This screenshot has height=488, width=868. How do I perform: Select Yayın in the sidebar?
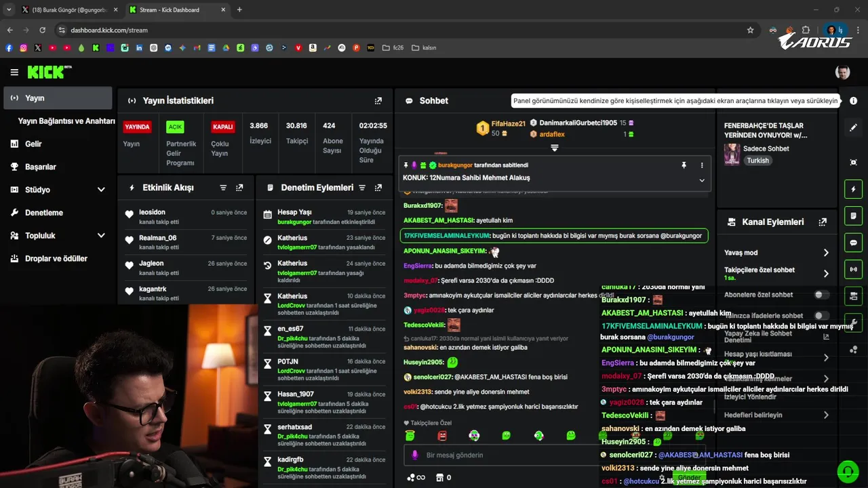tap(58, 98)
